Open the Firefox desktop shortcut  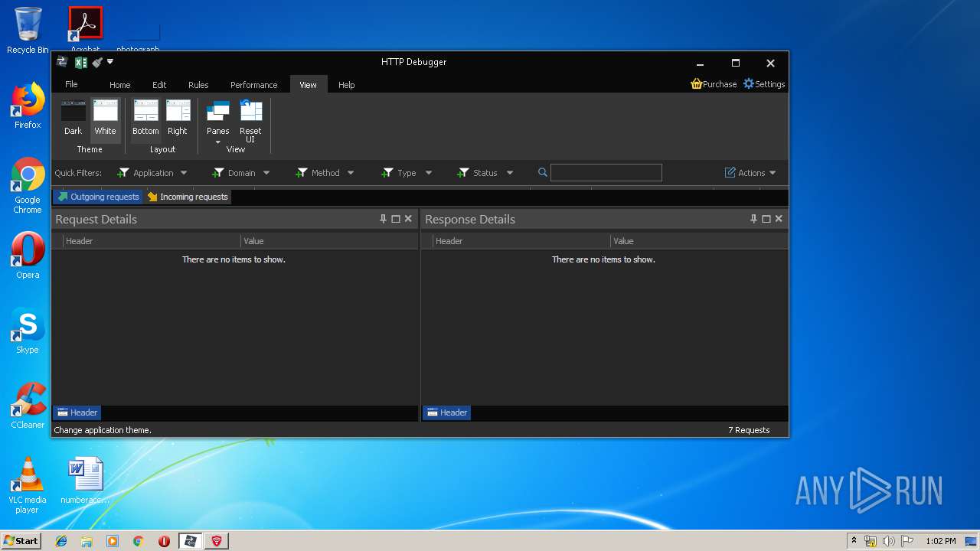pyautogui.click(x=28, y=106)
